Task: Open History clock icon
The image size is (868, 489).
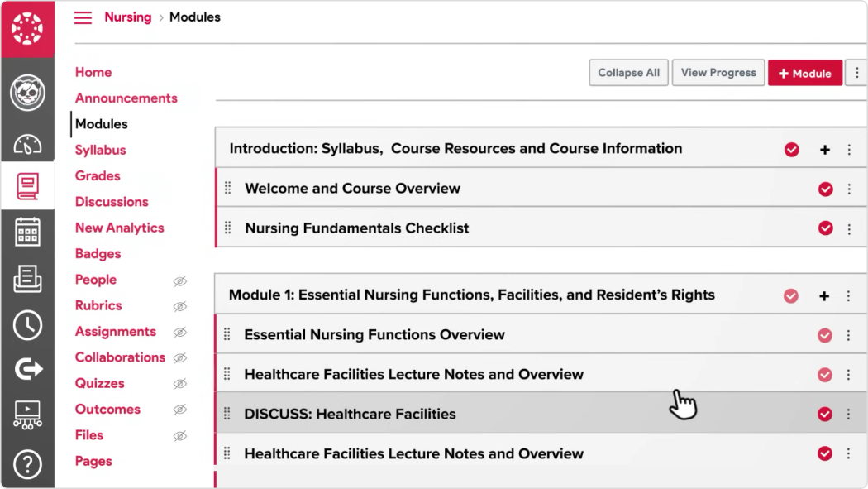Action: point(27,325)
